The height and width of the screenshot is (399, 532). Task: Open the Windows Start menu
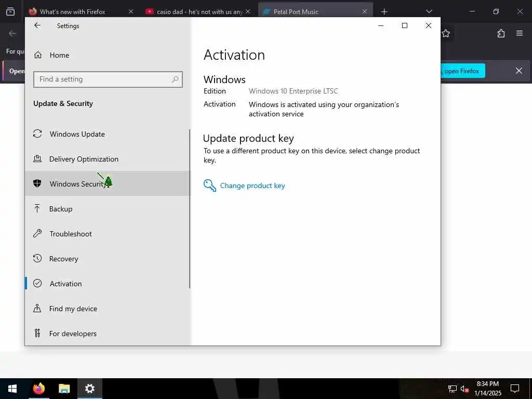[12, 389]
